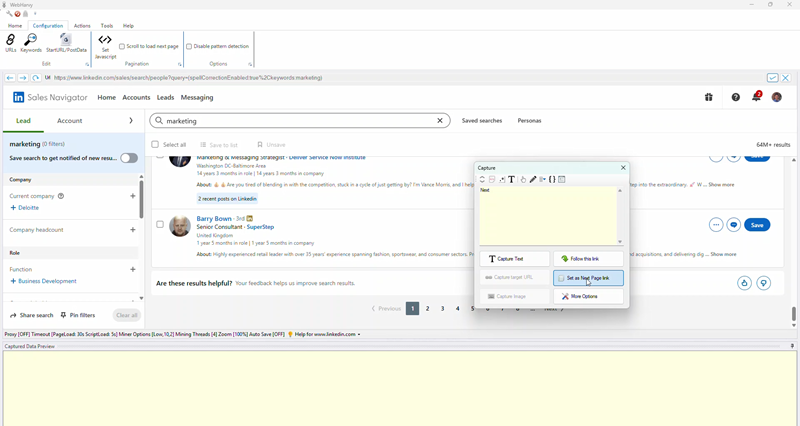
Task: Click the lock icon in quick access toolbar
Action: (x=26, y=14)
